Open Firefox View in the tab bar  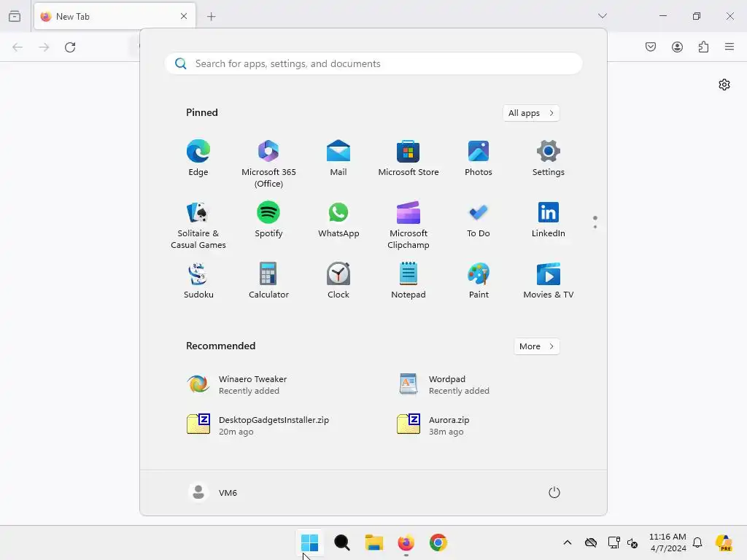pyautogui.click(x=15, y=17)
